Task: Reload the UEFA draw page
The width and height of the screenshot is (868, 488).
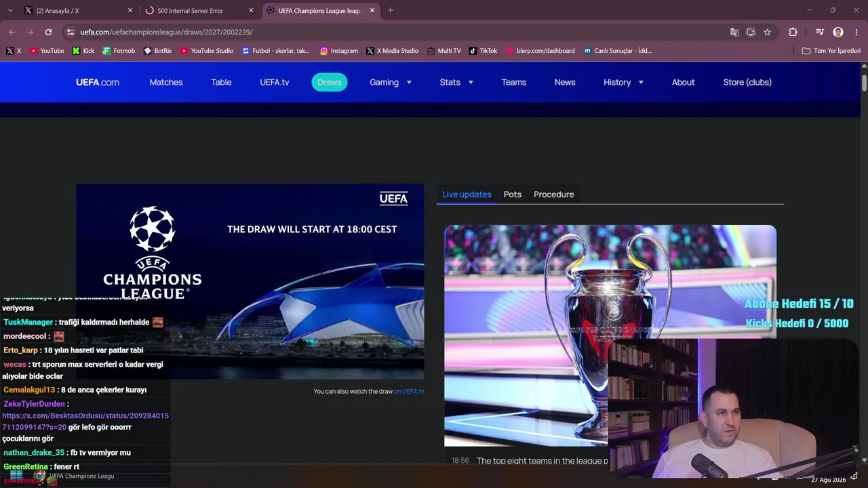Action: pyautogui.click(x=48, y=32)
